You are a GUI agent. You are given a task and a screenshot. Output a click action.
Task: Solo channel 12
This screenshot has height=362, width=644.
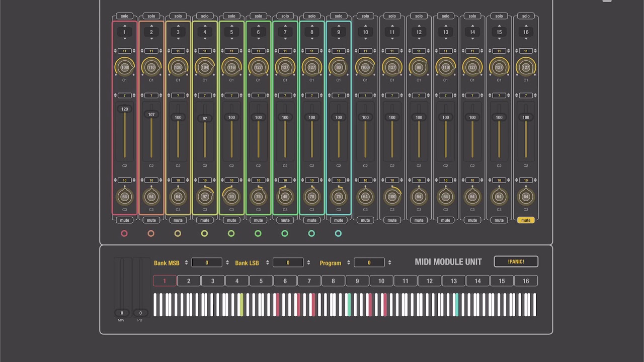click(x=419, y=16)
